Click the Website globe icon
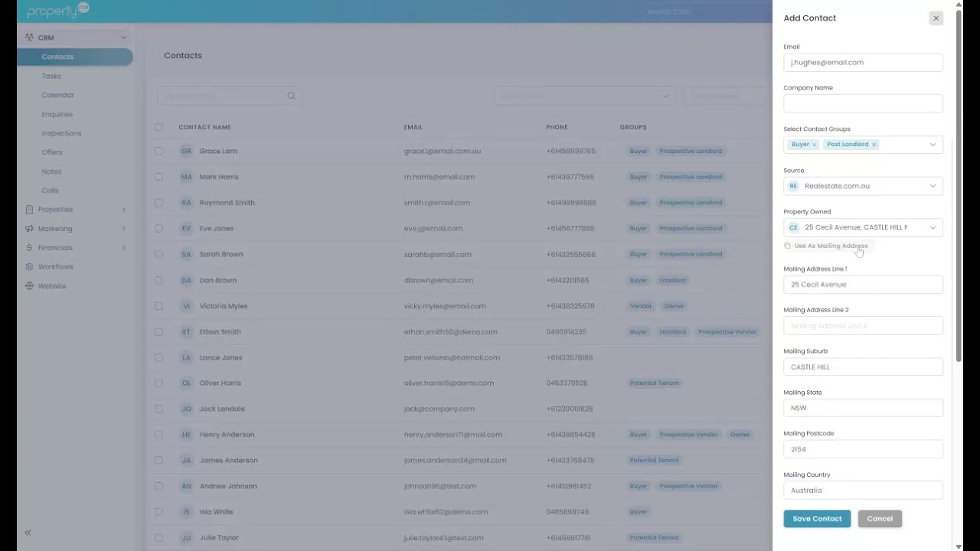Image resolution: width=980 pixels, height=551 pixels. [29, 286]
